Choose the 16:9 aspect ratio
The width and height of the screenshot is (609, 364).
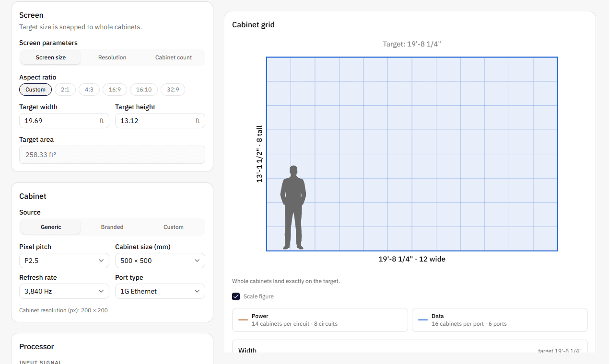coord(115,90)
